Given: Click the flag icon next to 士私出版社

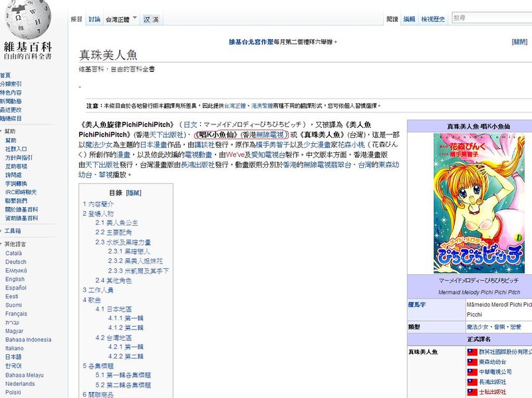Looking at the screenshot, I should point(471,393).
